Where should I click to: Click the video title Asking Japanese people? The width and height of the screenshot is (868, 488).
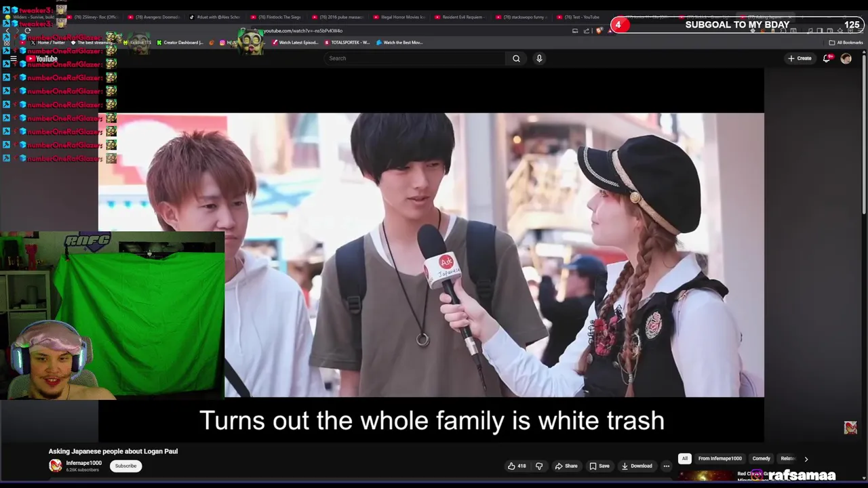[x=113, y=451]
